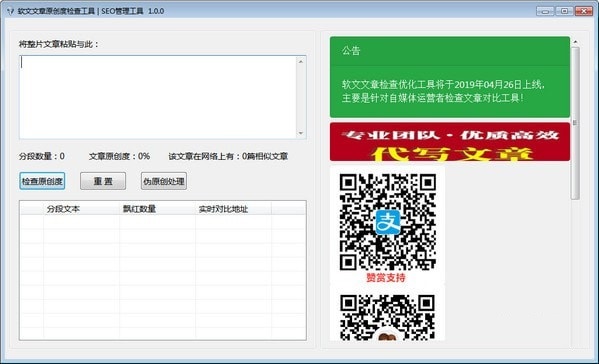The width and height of the screenshot is (599, 364).
Task: Maximize the SEO tool window
Action: pos(564,11)
